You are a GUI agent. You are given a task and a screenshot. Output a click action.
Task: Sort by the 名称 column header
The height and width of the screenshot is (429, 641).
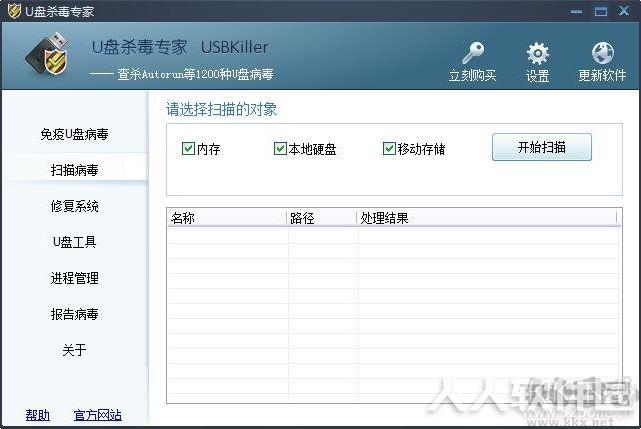click(227, 218)
